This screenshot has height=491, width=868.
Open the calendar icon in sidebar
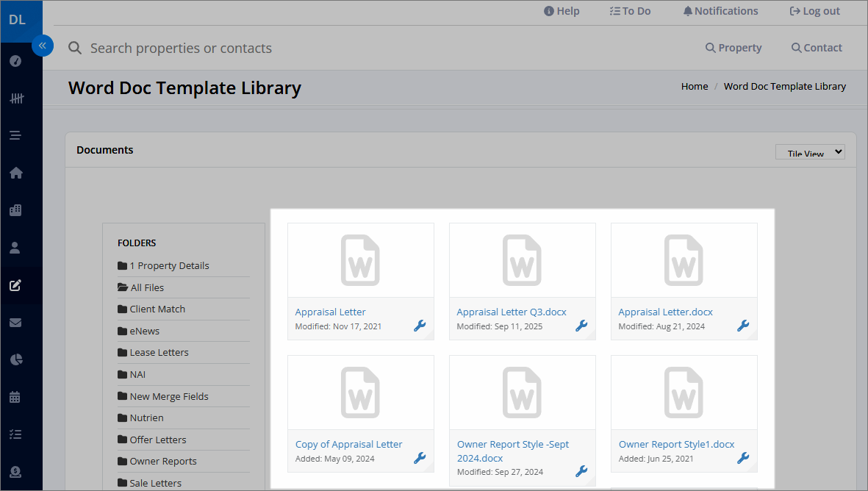[15, 397]
